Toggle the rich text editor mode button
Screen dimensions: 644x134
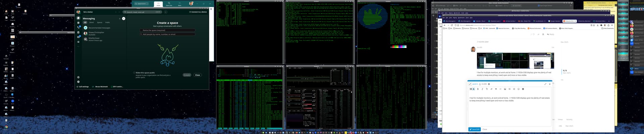pyautogui.click(x=472, y=89)
